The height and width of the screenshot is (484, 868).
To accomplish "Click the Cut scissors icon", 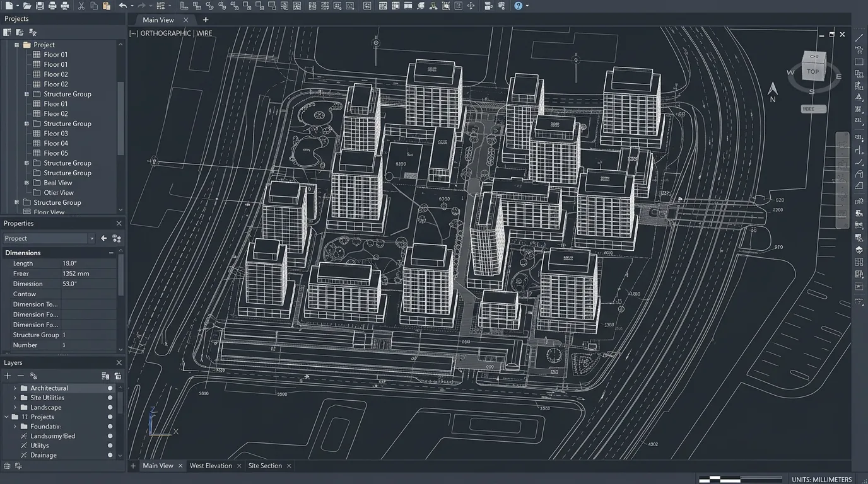I will coord(81,6).
